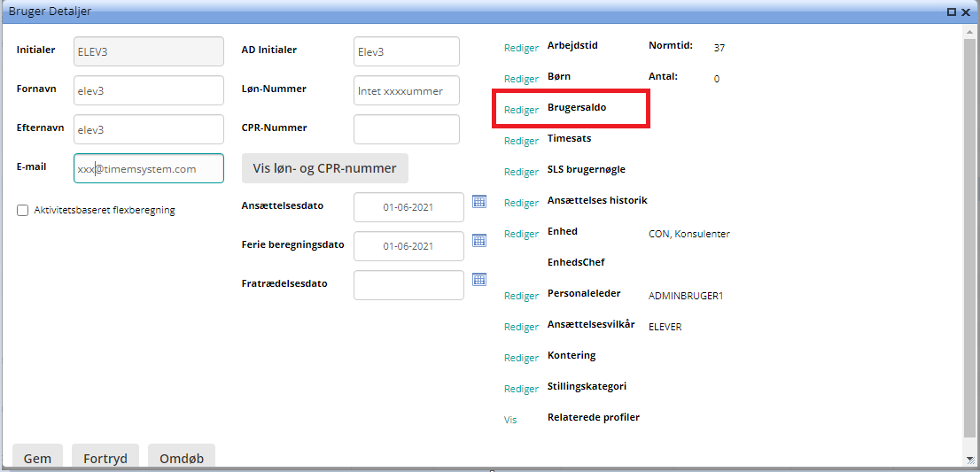
Task: Click Vis link for Relaterede profiler
Action: (510, 421)
